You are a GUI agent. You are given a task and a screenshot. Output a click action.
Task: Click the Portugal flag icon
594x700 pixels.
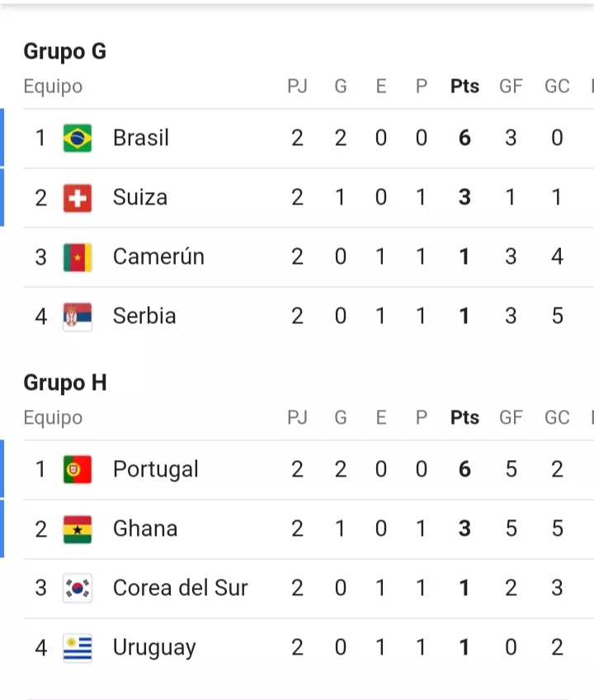[x=78, y=470]
